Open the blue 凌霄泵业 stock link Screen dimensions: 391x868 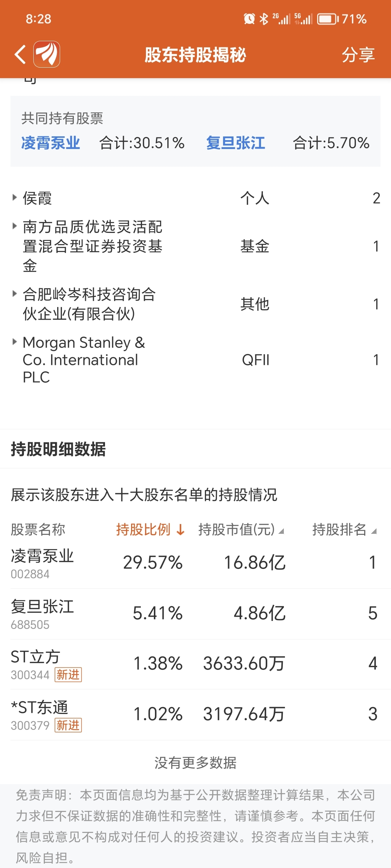(51, 143)
